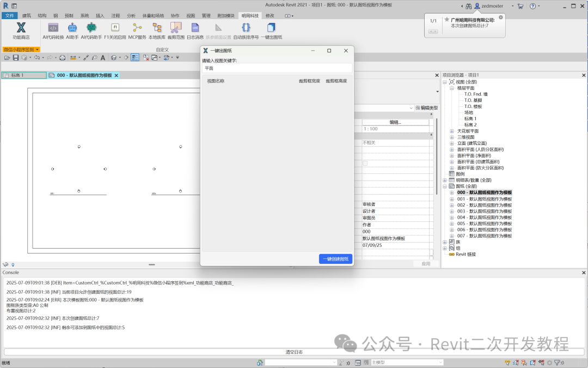This screenshot has height=368, width=588.
Task: Switch to the 体量和场地 ribbon tab
Action: point(153,16)
